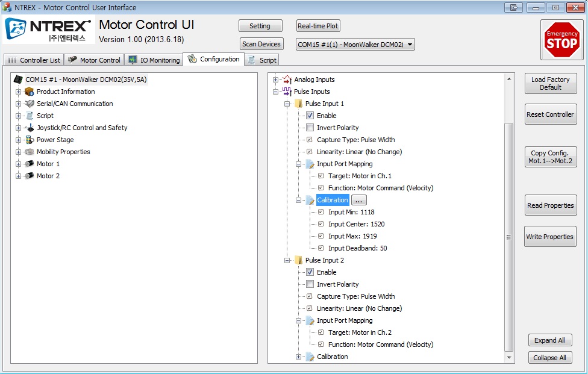Collapse the Pulse Input 1 node
Image resolution: width=588 pixels, height=374 pixels.
[x=287, y=104]
